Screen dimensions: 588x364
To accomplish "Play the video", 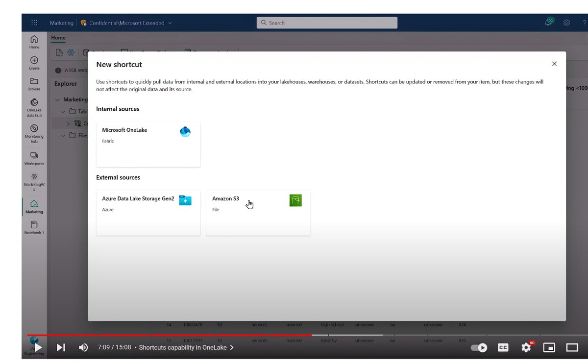I will pyautogui.click(x=38, y=347).
